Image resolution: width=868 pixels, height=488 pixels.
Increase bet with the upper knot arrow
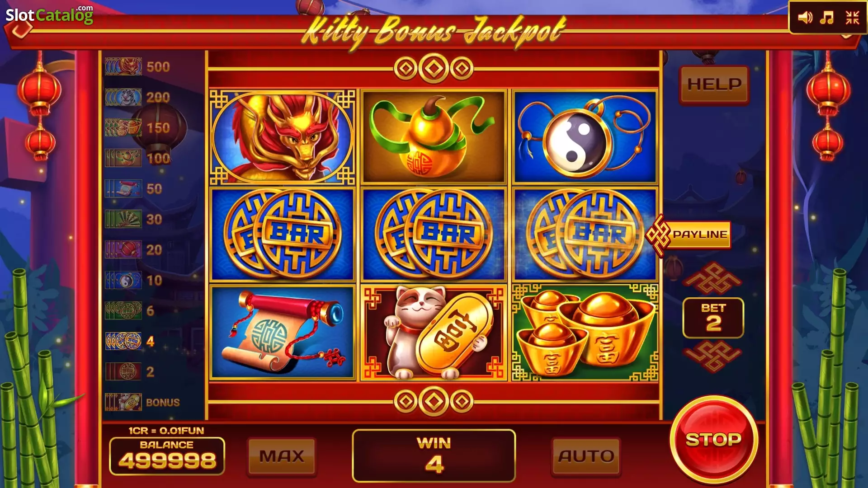coord(713,278)
